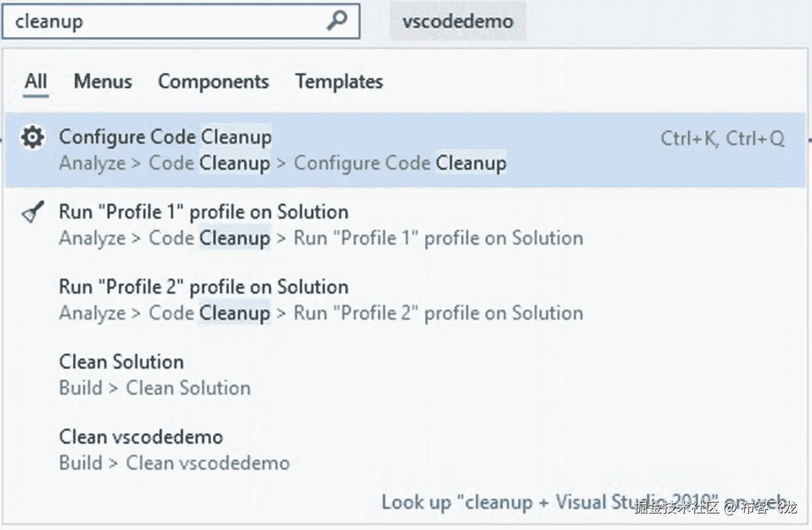Run "Profile 2" profile on Solution
The image size is (812, 530).
(203, 287)
